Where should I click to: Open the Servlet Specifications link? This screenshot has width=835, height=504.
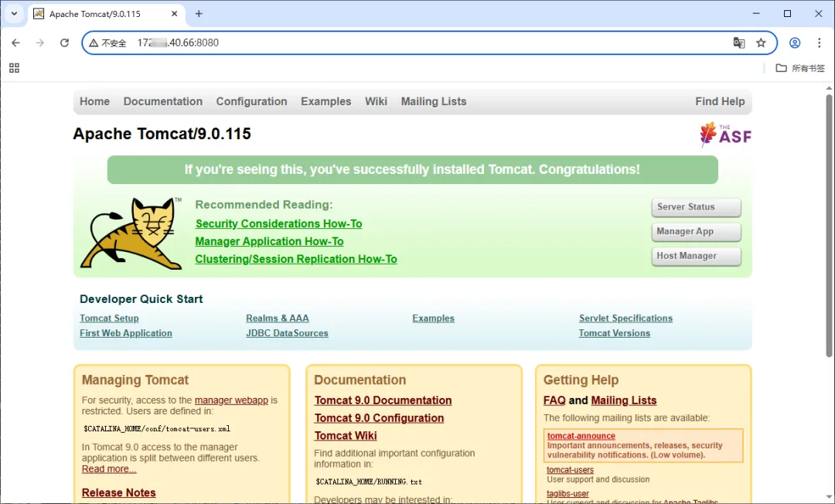[625, 318]
